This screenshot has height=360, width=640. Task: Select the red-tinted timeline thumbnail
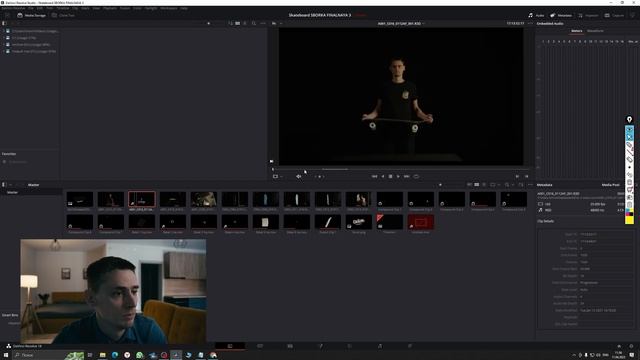421,222
